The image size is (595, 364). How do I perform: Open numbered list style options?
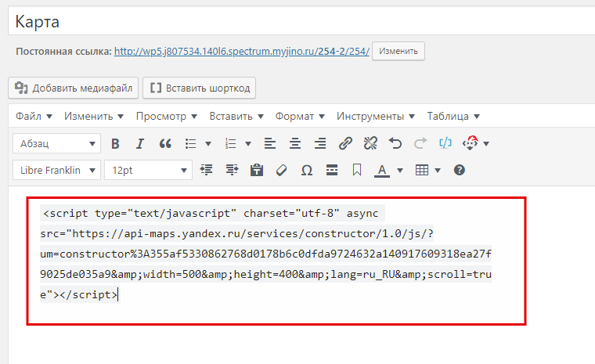[248, 143]
